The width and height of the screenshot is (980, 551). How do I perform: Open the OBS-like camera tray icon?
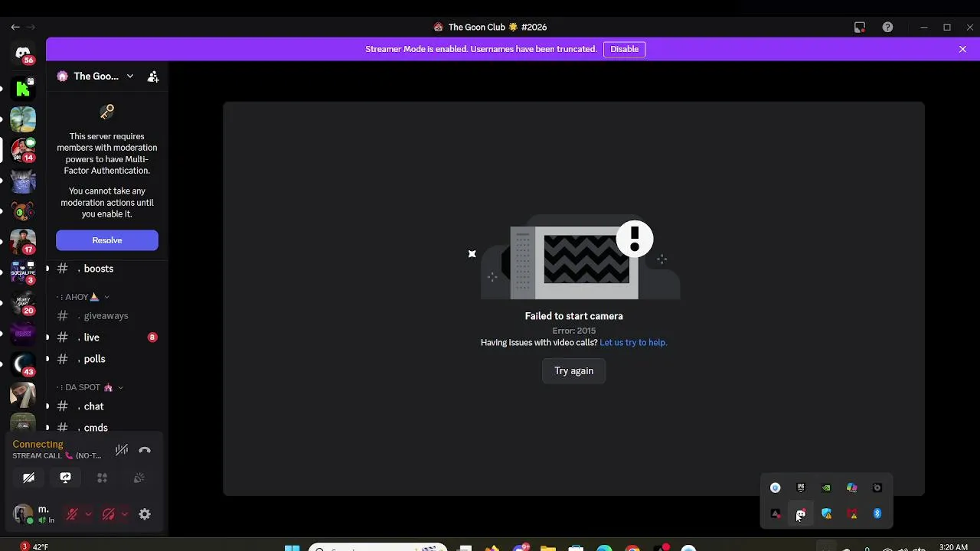tap(877, 487)
